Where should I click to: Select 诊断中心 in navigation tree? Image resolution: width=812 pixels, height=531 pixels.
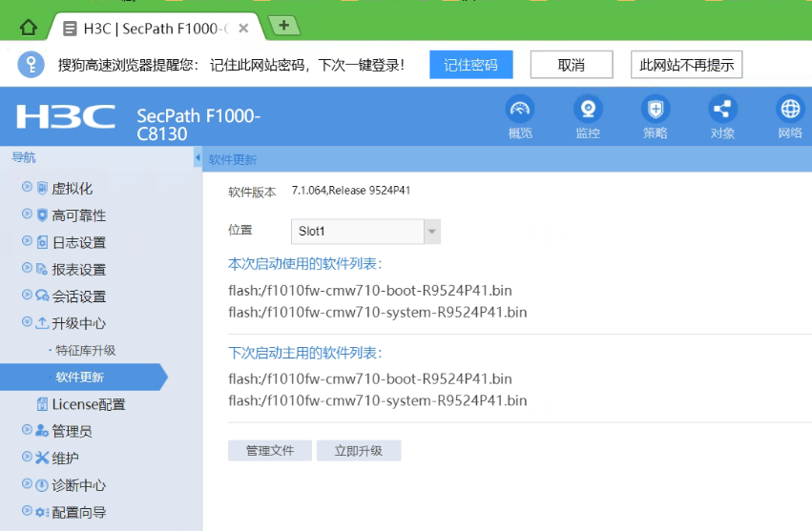coord(78,485)
